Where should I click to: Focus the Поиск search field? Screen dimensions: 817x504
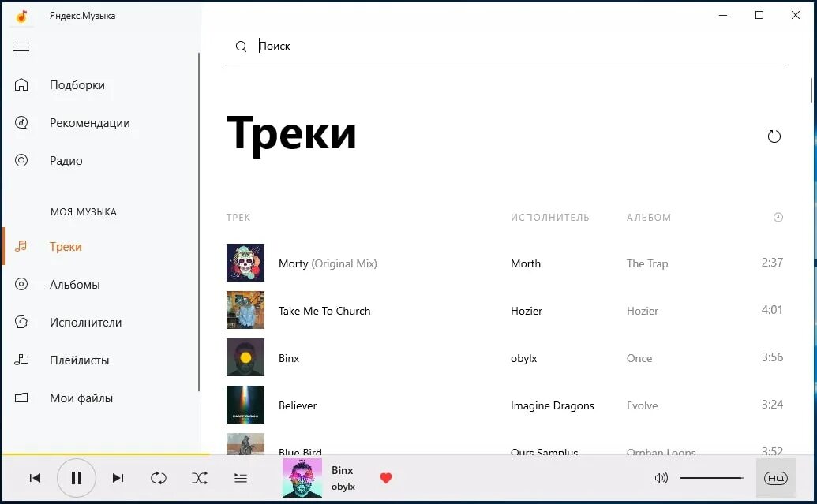507,47
